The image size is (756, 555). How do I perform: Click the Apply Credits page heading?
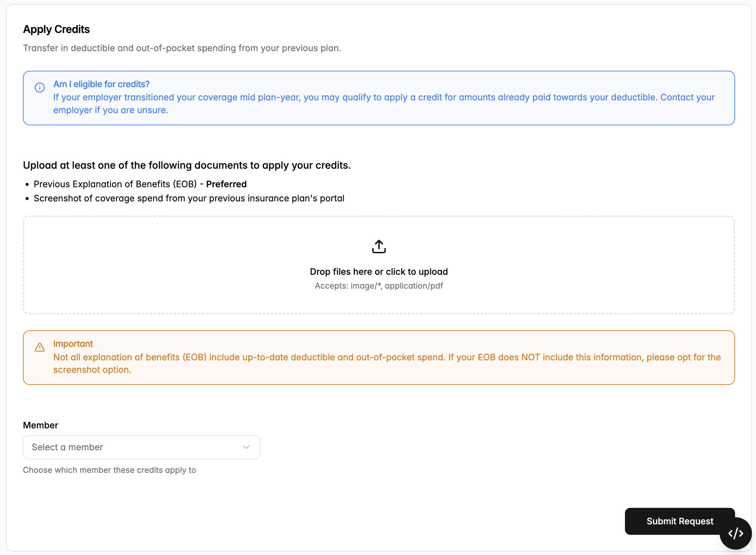coord(56,29)
